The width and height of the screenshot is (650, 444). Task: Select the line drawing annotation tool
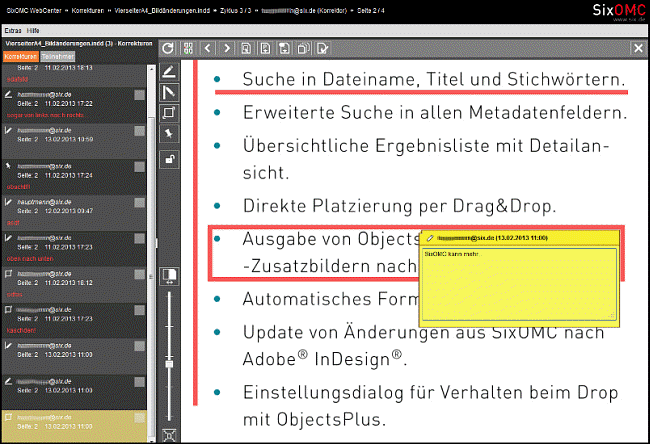(x=169, y=92)
